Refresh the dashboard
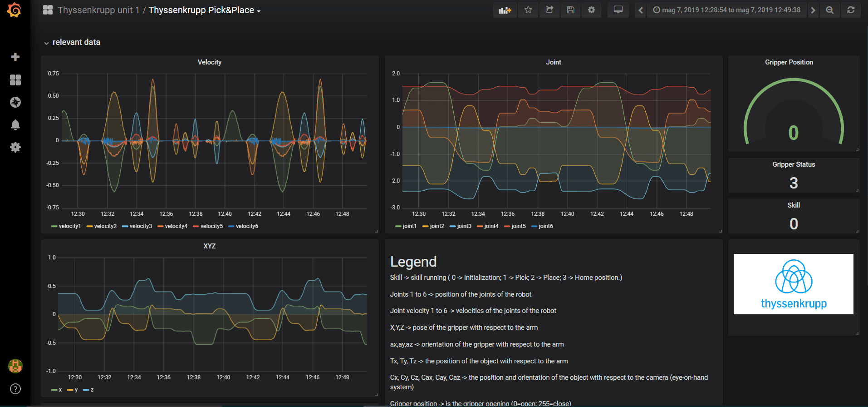This screenshot has height=407, width=868. click(x=851, y=10)
